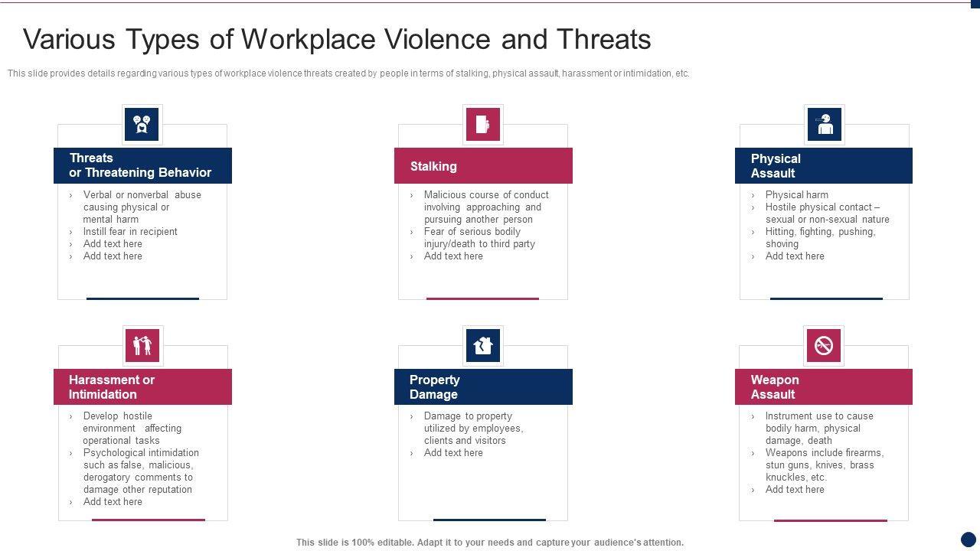Screen dimensions: 980x551
Task: Click the 'Weapons include firearms, stun guns' bullet
Action: pos(825,465)
